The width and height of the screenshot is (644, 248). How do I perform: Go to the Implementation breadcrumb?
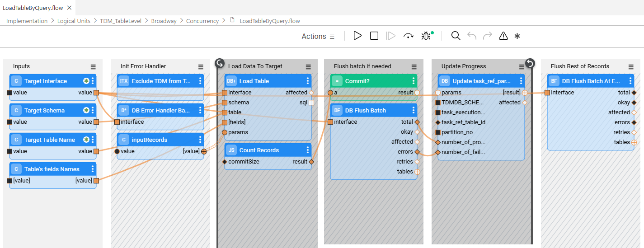[x=27, y=21]
